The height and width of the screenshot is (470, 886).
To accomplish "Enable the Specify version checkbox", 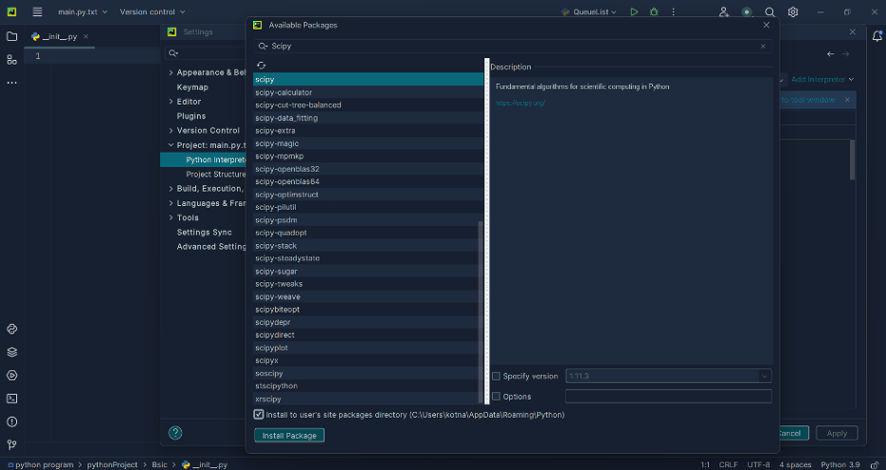I will coord(496,376).
